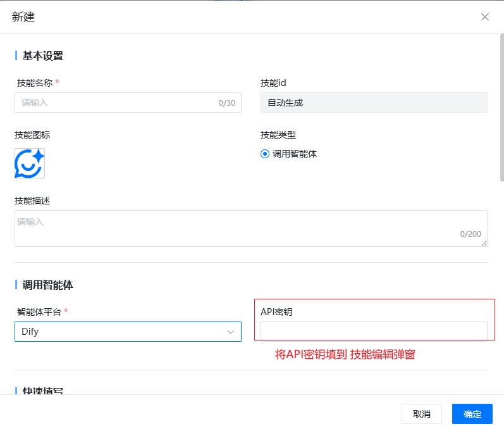Screen dimensions: 504x431
Task: Click the 0/200 counter in the description box
Action: point(470,234)
